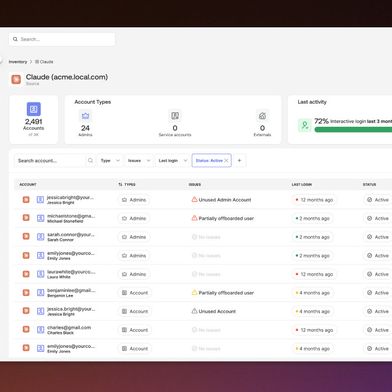Screen dimensions: 392x392
Task: Click the sort icon next to the TYPES header
Action: click(x=120, y=184)
